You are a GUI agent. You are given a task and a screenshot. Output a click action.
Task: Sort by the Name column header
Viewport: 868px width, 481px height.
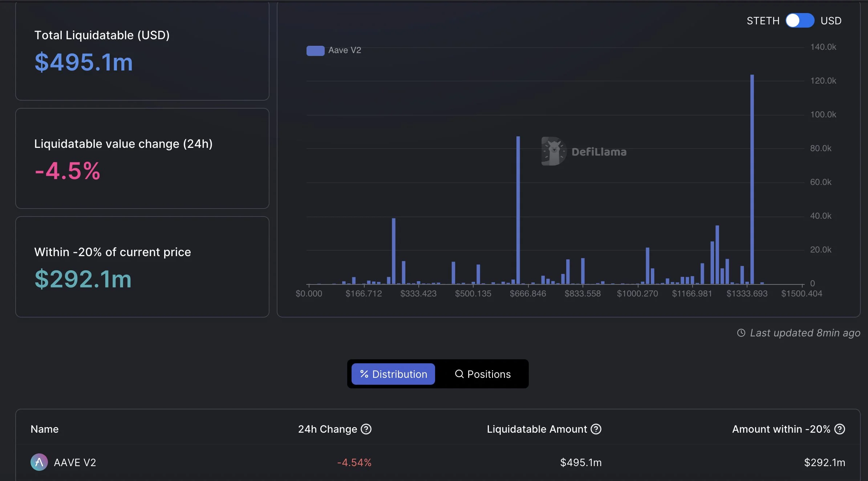44,429
